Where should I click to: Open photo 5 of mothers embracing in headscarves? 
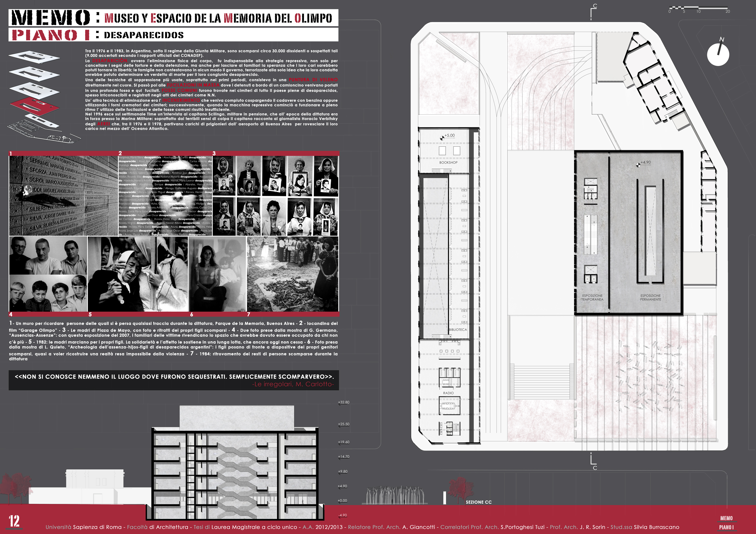click(138, 274)
